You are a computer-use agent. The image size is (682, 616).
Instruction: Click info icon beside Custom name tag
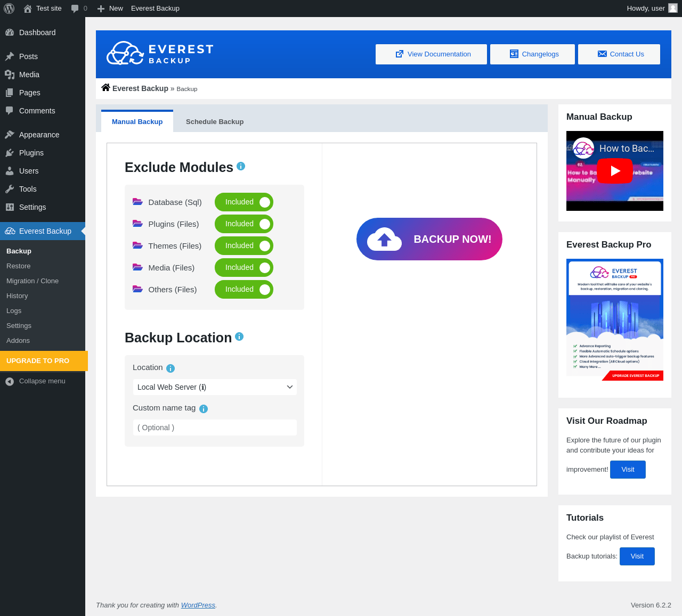click(204, 409)
